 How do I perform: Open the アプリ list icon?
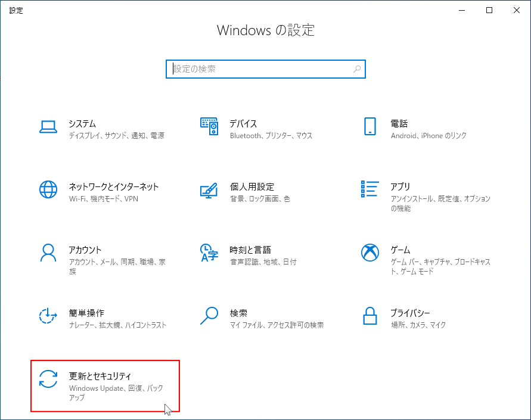point(370,189)
